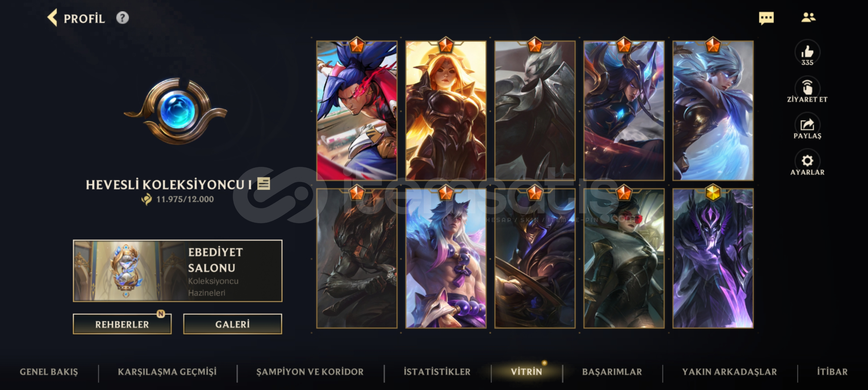Click the blue orb profile emblem
The width and height of the screenshot is (868, 390).
[176, 111]
